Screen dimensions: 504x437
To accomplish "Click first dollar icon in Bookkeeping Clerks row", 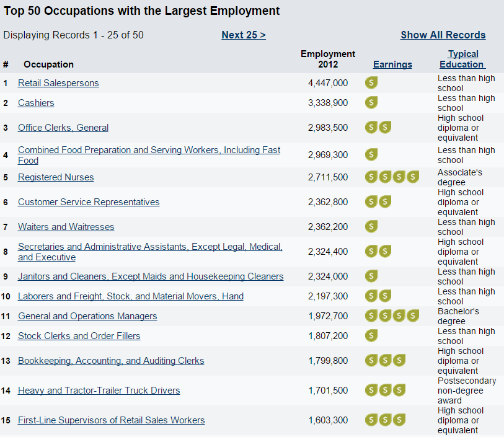I will (371, 361).
